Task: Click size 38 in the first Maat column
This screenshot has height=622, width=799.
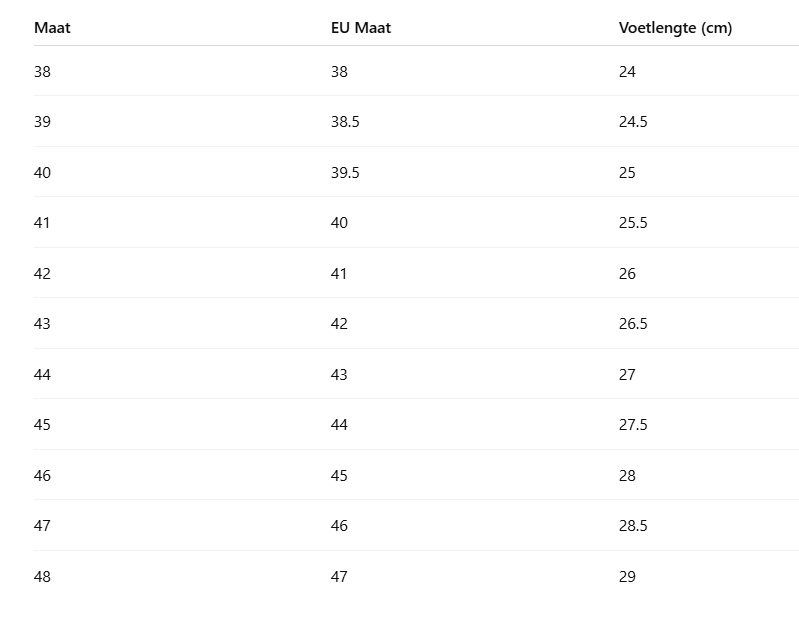Action: coord(42,72)
